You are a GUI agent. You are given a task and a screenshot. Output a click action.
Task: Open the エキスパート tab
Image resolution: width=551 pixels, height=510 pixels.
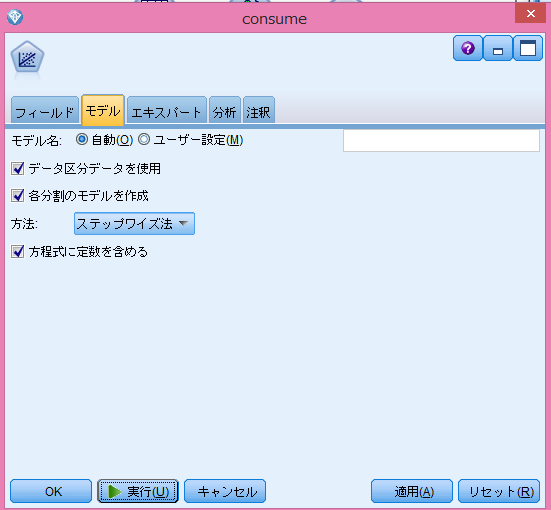tap(167, 111)
